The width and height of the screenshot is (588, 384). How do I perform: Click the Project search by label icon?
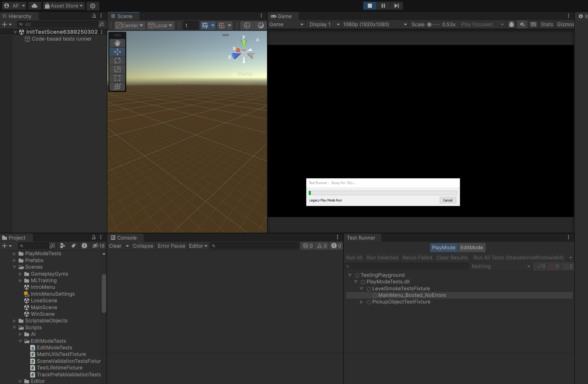pyautogui.click(x=73, y=246)
